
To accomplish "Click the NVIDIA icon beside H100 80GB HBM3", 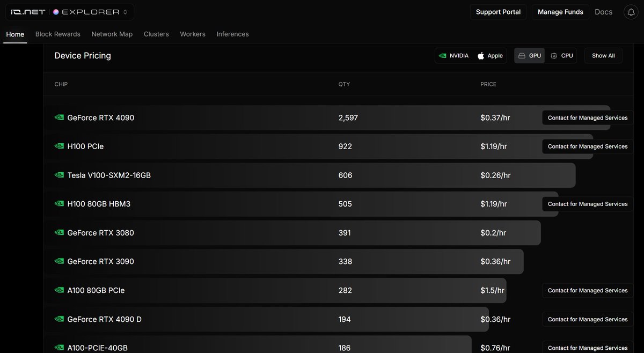I will (59, 204).
